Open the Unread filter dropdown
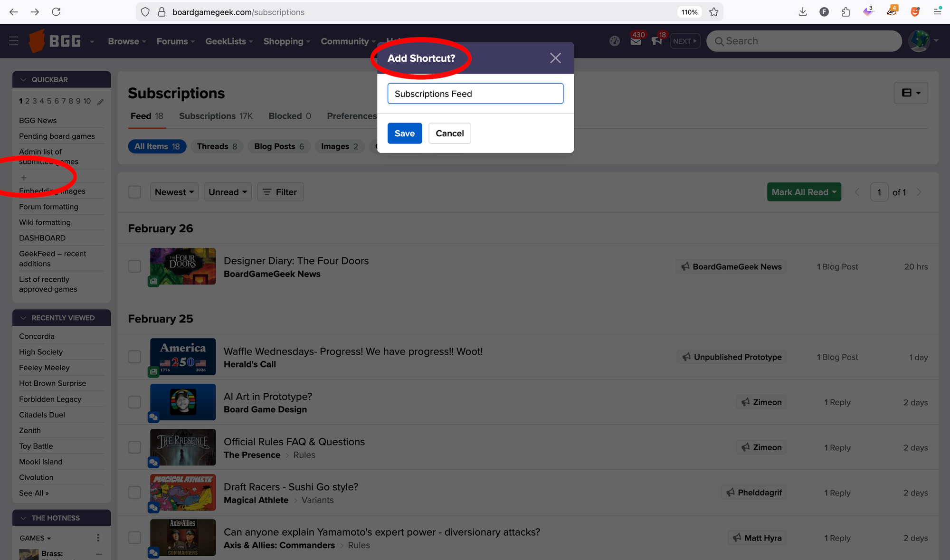 point(228,192)
